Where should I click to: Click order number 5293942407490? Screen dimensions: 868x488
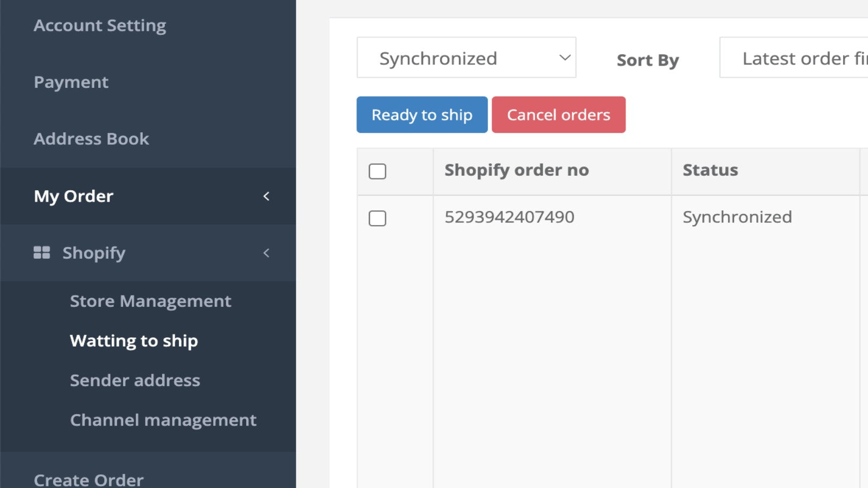(x=509, y=216)
